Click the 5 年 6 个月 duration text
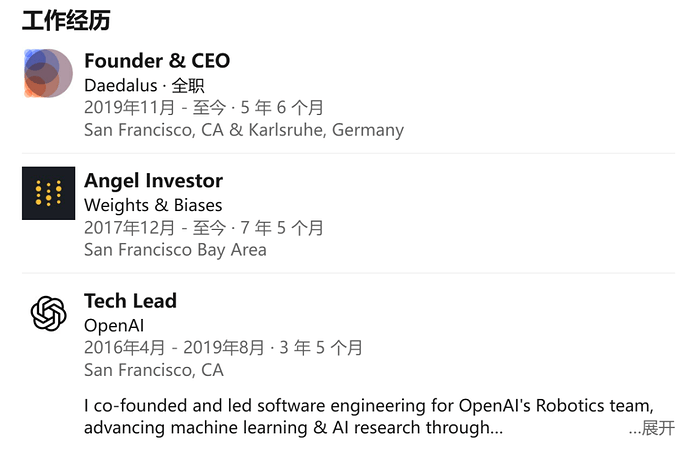Screen dimensions: 690x449 [282, 107]
